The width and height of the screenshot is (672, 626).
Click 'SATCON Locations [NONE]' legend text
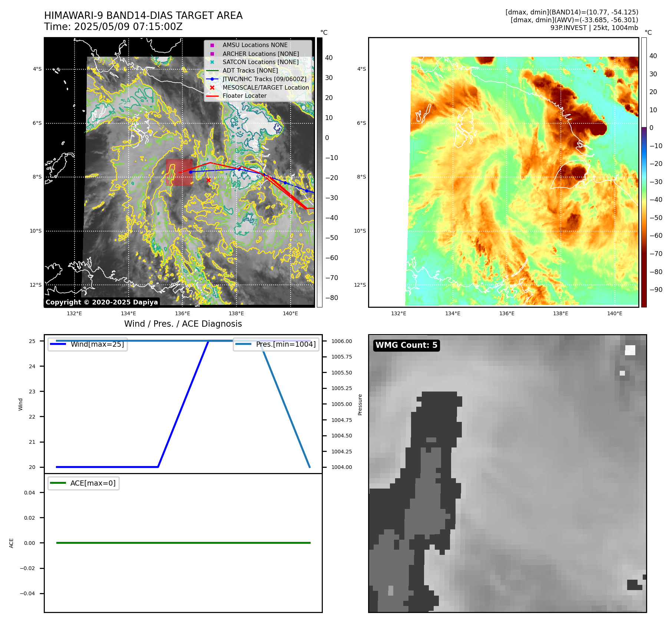pyautogui.click(x=261, y=62)
